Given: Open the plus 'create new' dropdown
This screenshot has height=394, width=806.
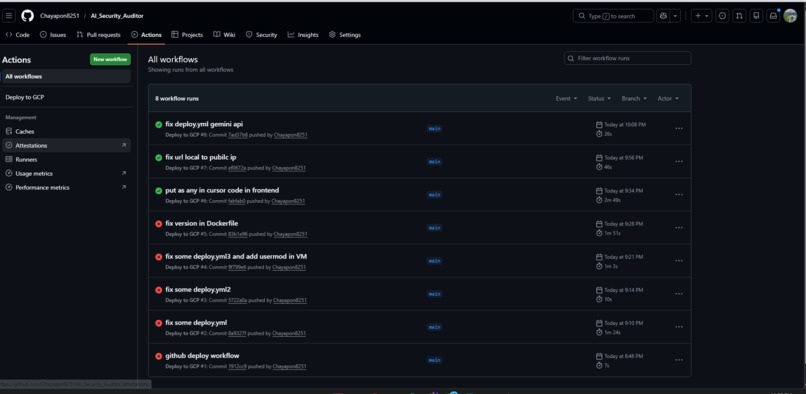Looking at the screenshot, I should pos(701,16).
